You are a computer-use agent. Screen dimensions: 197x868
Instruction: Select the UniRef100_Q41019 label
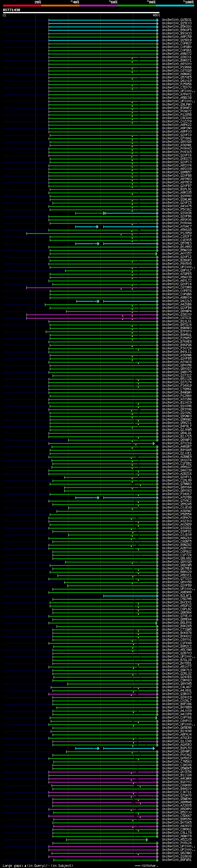pos(176,81)
